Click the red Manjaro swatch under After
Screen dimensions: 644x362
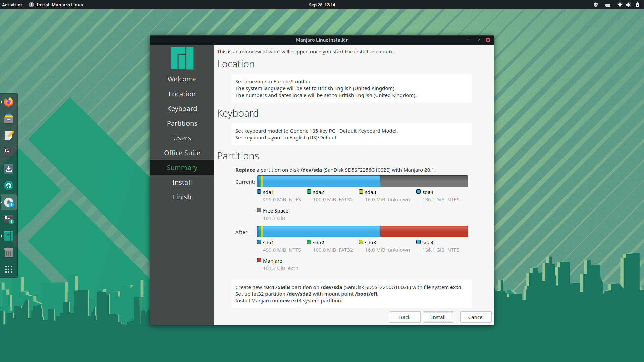point(259,260)
